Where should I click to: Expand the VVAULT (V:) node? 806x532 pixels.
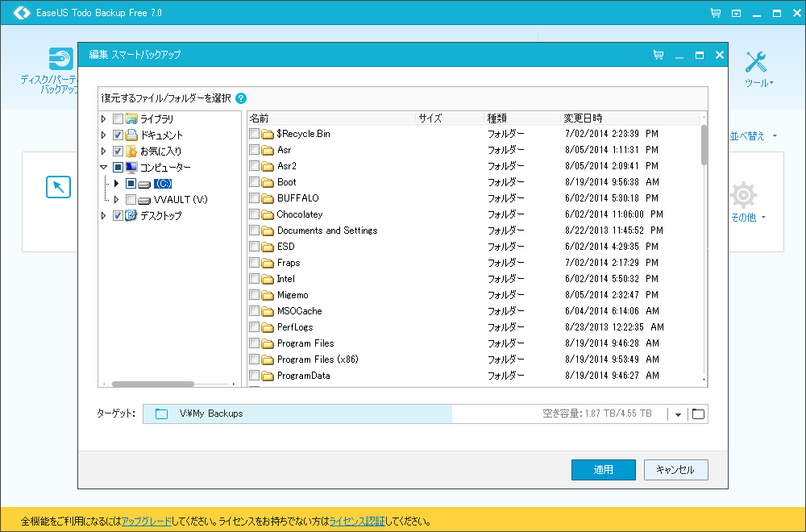click(117, 199)
